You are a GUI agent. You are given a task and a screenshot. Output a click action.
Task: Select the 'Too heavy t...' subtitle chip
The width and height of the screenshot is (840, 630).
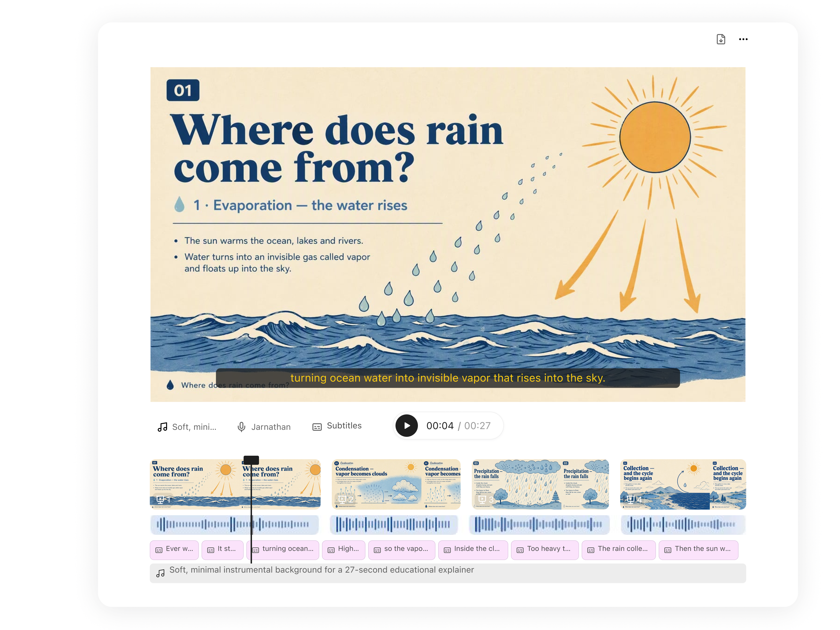[545, 549]
